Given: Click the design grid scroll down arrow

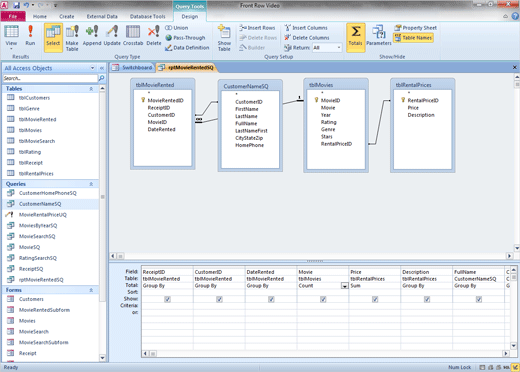Looking at the screenshot, I should click(x=514, y=346).
